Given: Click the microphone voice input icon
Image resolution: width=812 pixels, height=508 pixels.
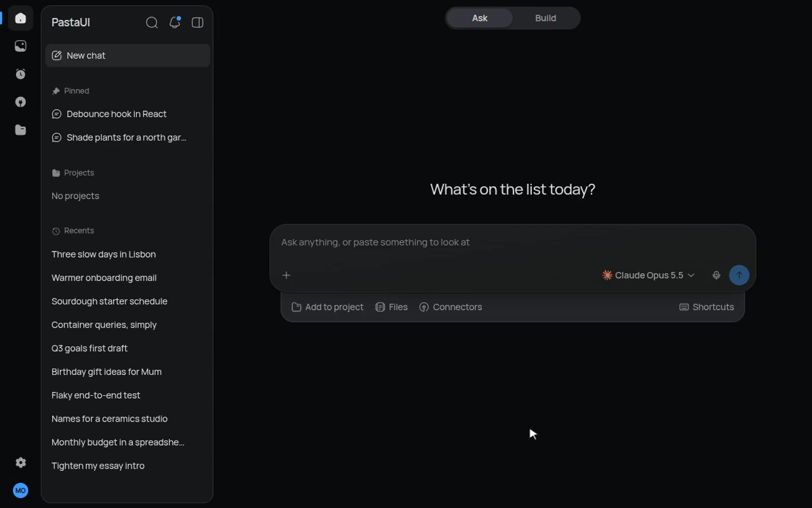Looking at the screenshot, I should tap(716, 275).
